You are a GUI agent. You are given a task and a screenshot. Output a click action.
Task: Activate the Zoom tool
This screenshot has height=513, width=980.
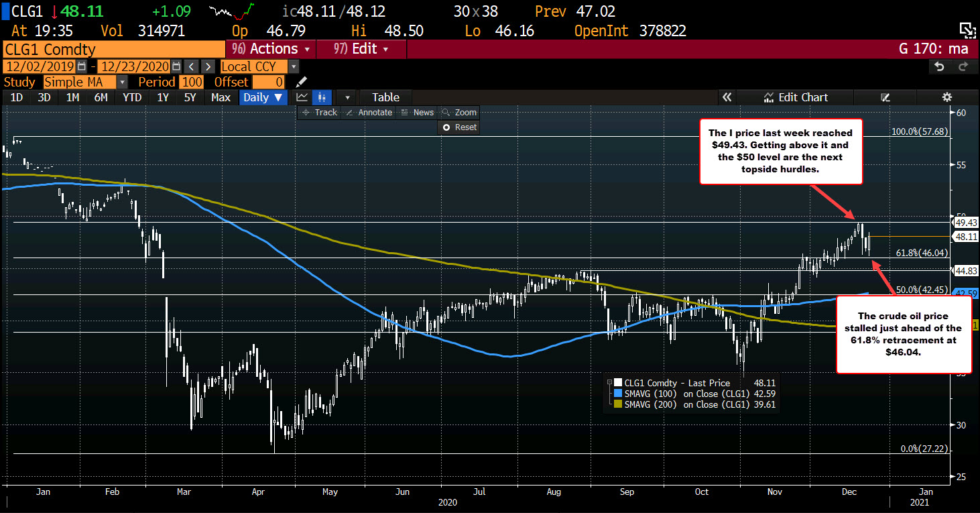click(460, 112)
